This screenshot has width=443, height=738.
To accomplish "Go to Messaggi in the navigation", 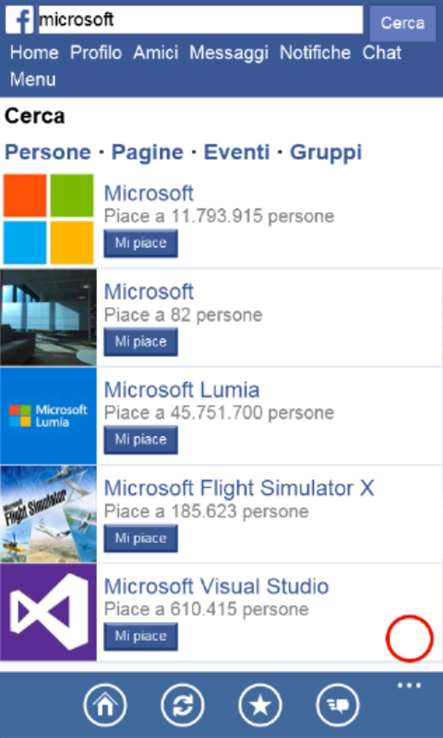I will tap(229, 53).
